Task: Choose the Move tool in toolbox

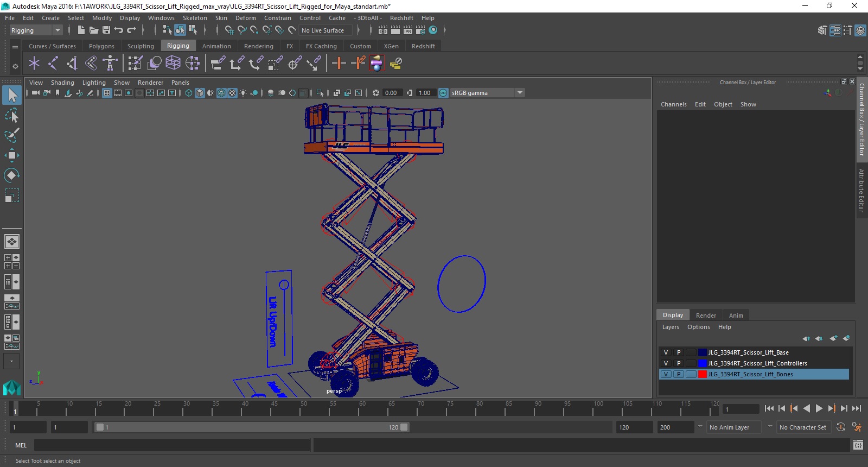Action: pyautogui.click(x=12, y=155)
